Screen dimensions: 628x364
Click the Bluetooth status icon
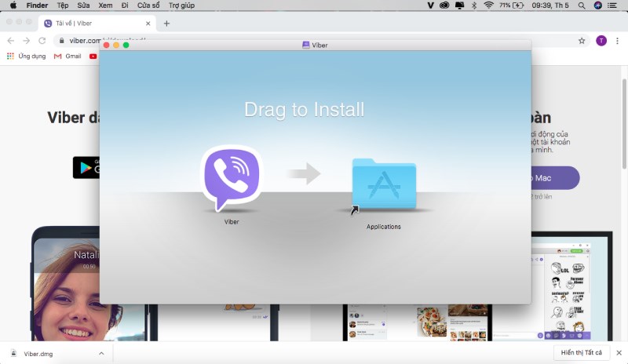click(x=474, y=5)
